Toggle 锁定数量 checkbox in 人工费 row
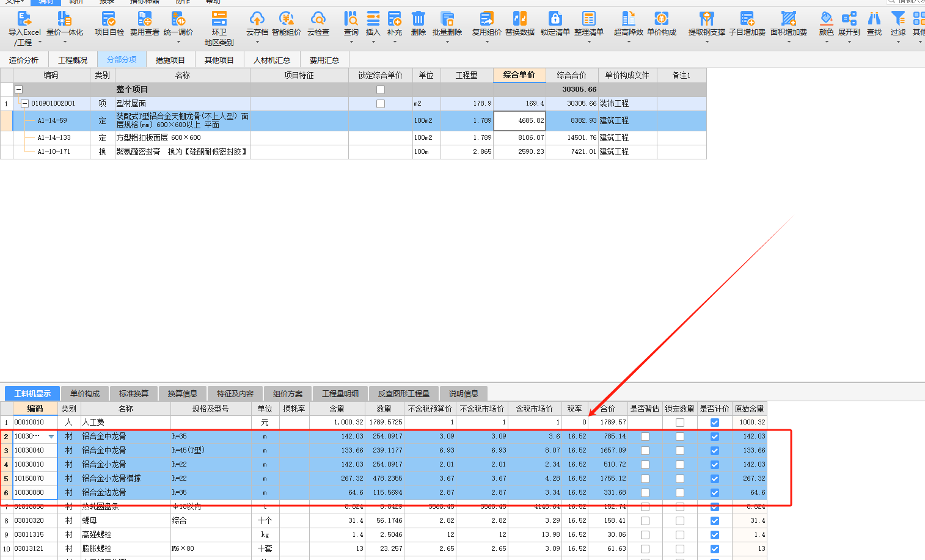The image size is (925, 560). [680, 423]
